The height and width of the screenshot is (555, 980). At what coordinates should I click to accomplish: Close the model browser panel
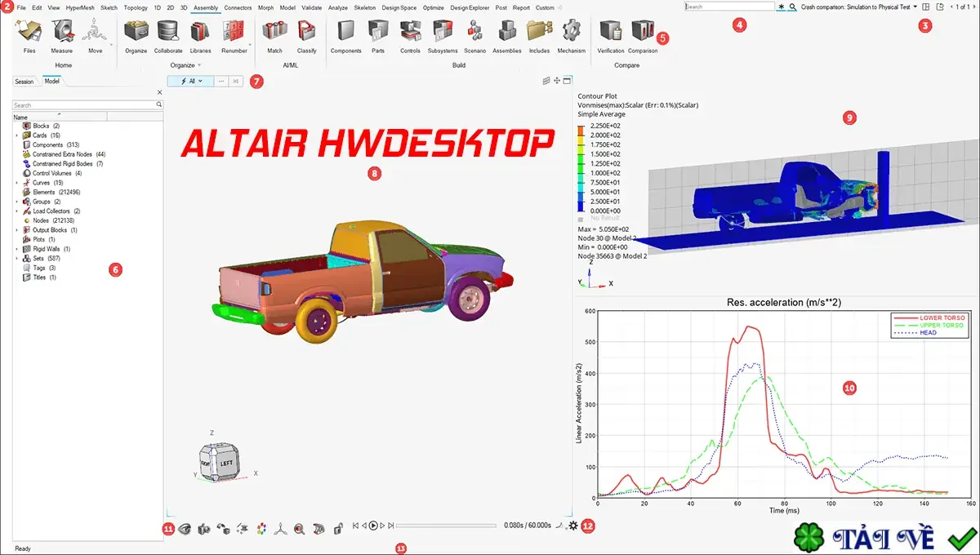[159, 92]
